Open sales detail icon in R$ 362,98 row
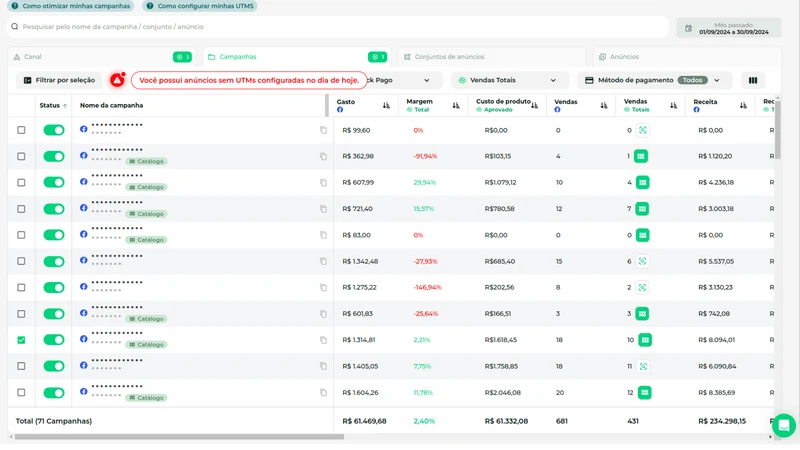 (641, 156)
